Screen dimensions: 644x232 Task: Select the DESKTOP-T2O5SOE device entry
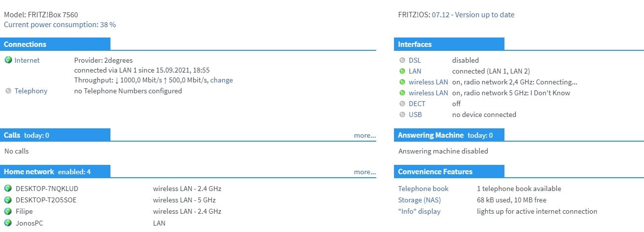coord(46,200)
